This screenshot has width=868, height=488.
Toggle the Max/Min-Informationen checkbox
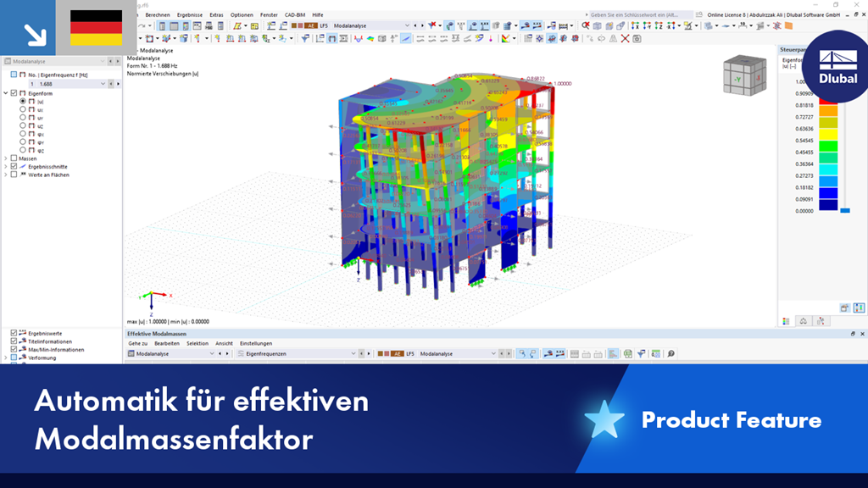pos(14,349)
